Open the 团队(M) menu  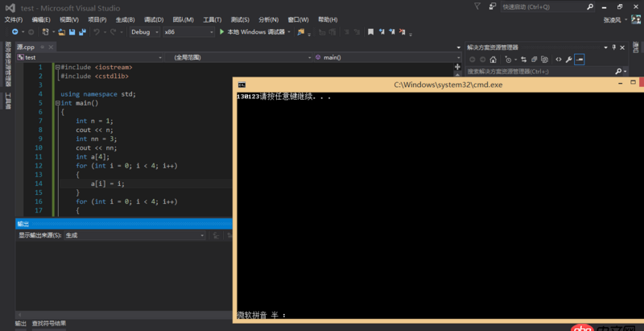pyautogui.click(x=184, y=19)
